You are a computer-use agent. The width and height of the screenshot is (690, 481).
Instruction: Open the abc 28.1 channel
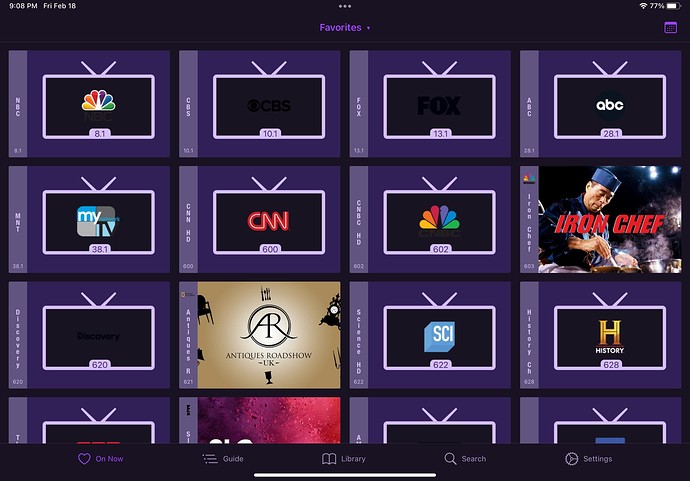click(609, 104)
